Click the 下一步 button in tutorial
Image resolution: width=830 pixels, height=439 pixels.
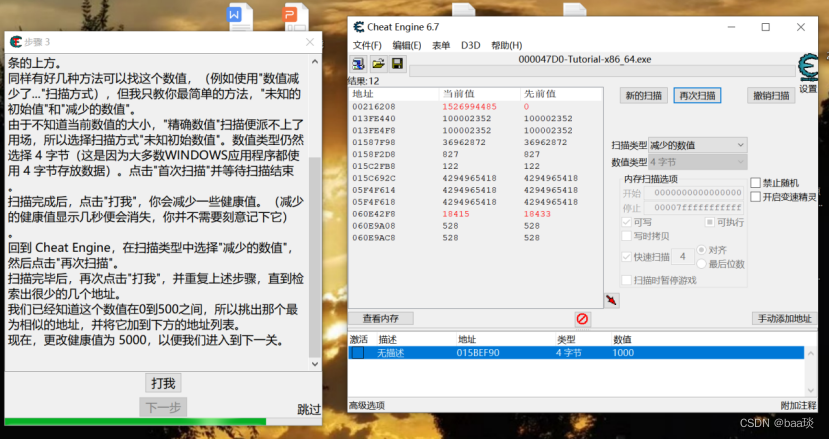point(163,408)
